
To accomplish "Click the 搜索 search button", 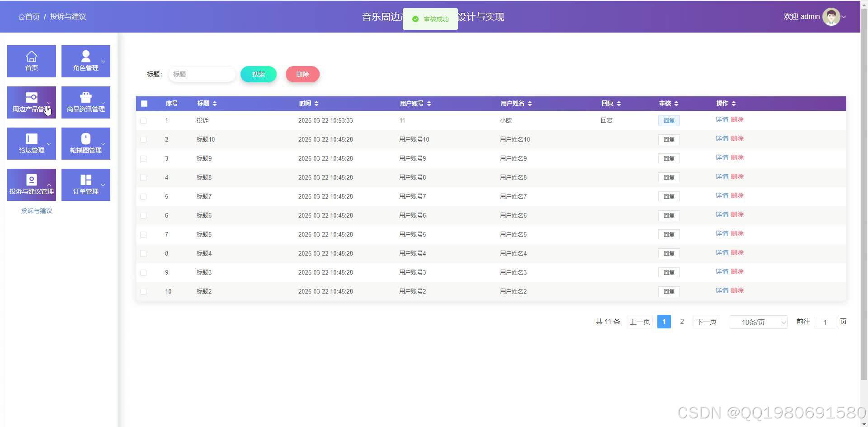I will point(259,74).
